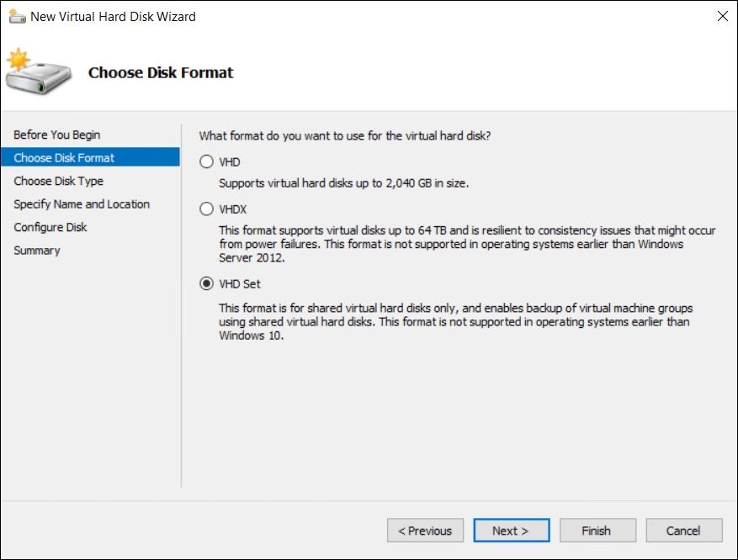Click the Finish button
738x560 pixels.
click(597, 531)
